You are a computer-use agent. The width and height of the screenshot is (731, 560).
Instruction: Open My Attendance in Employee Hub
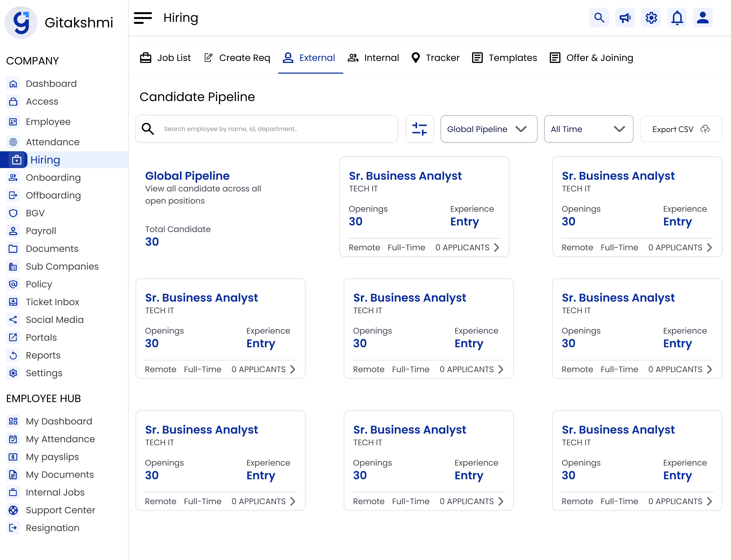click(x=60, y=439)
